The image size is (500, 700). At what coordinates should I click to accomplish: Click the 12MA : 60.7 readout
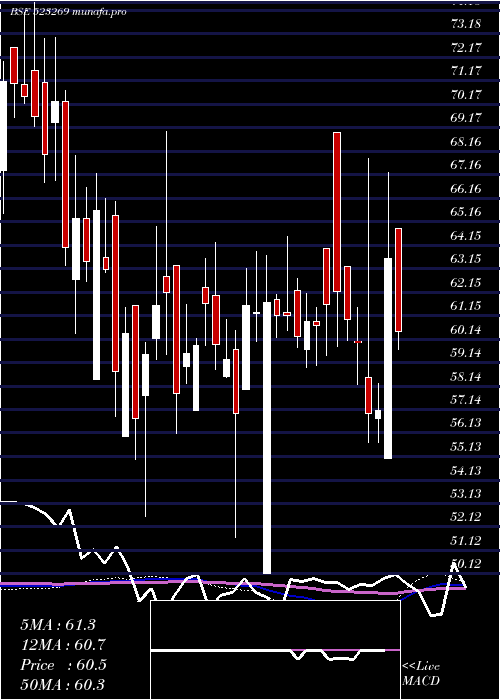pyautogui.click(x=63, y=645)
